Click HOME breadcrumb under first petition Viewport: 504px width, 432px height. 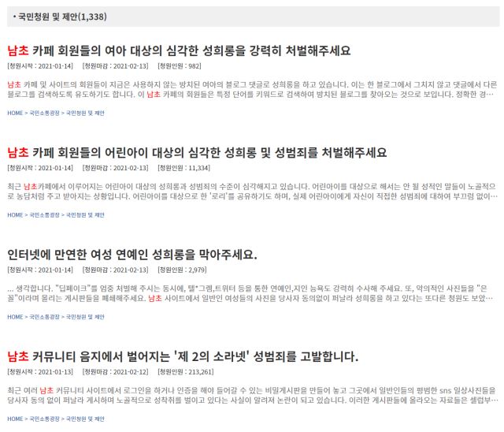[15, 114]
